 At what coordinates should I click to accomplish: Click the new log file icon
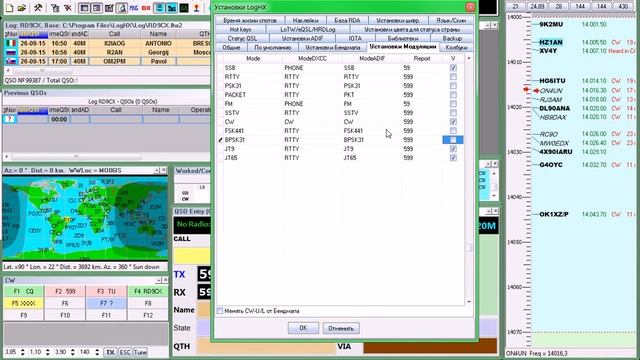pyautogui.click(x=9, y=7)
